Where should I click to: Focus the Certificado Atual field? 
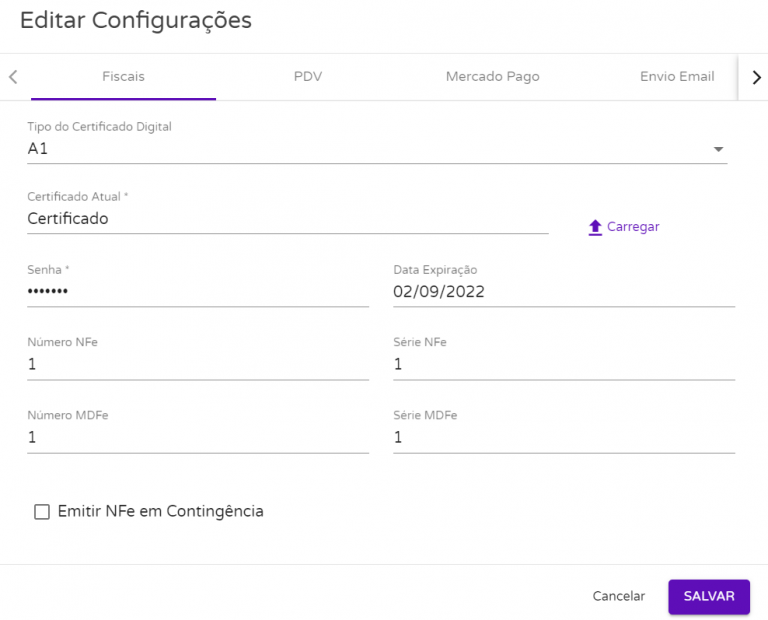288,219
